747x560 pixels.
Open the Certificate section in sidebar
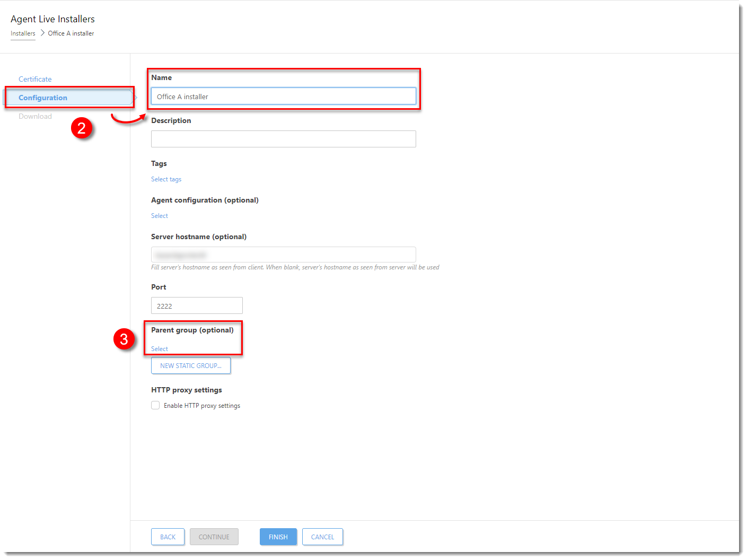tap(35, 79)
